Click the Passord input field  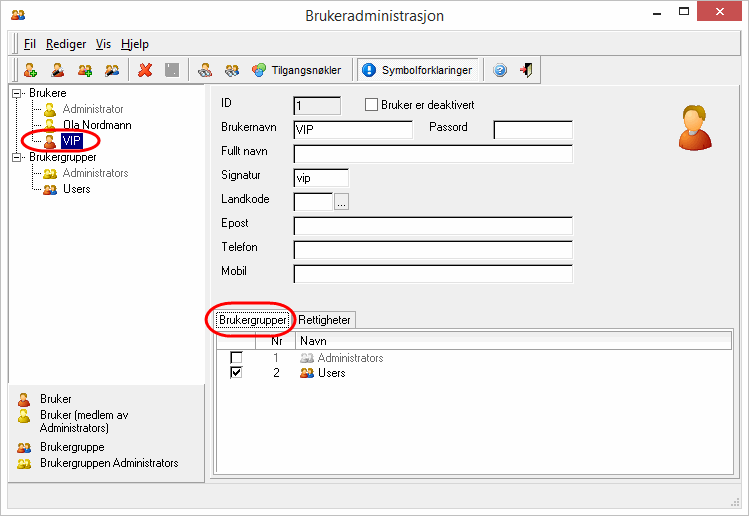(x=532, y=130)
